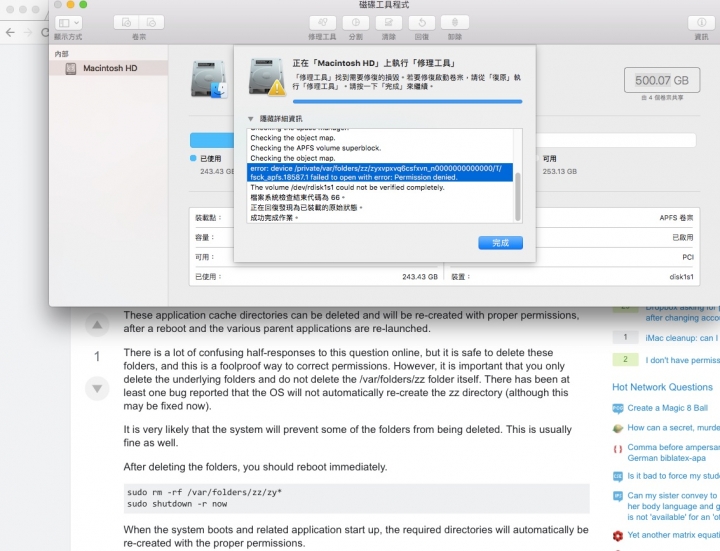Click the disk1s1 device value
720x551 pixels.
pyautogui.click(x=681, y=277)
